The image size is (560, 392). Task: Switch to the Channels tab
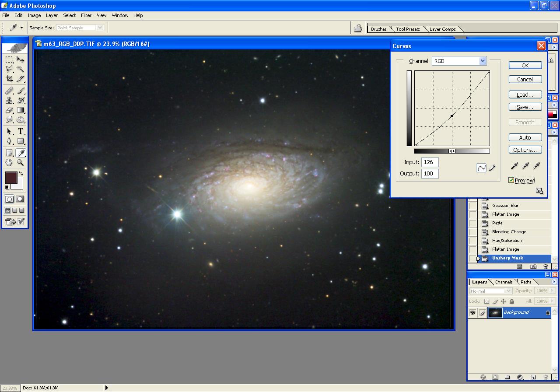(x=503, y=282)
